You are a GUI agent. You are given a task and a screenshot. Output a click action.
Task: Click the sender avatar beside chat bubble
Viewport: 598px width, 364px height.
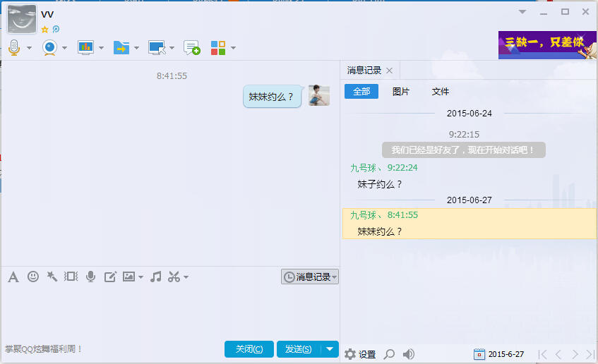pyautogui.click(x=319, y=95)
